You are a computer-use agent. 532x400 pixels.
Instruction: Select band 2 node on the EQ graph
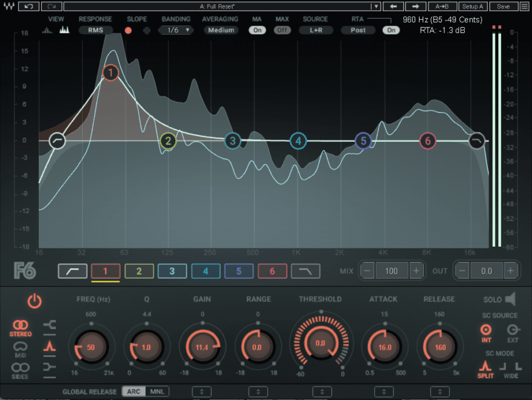(168, 140)
